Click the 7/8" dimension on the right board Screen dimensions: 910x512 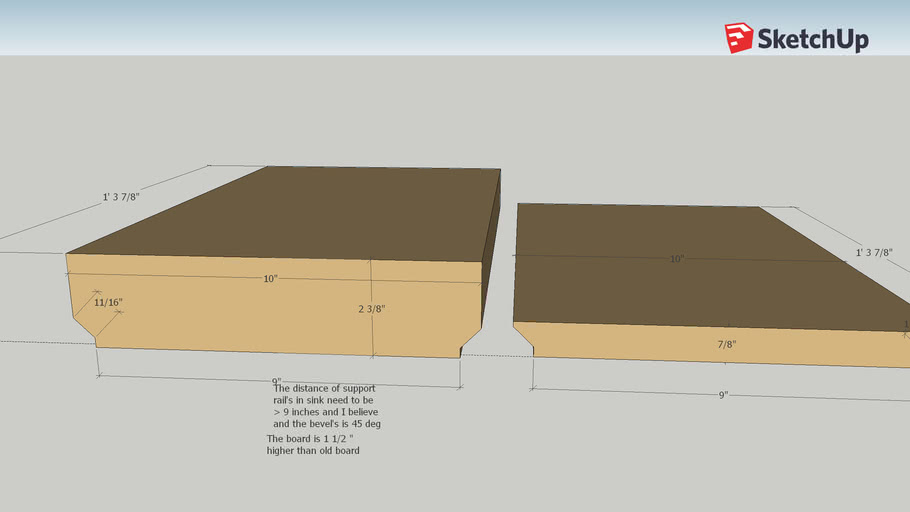click(x=726, y=344)
